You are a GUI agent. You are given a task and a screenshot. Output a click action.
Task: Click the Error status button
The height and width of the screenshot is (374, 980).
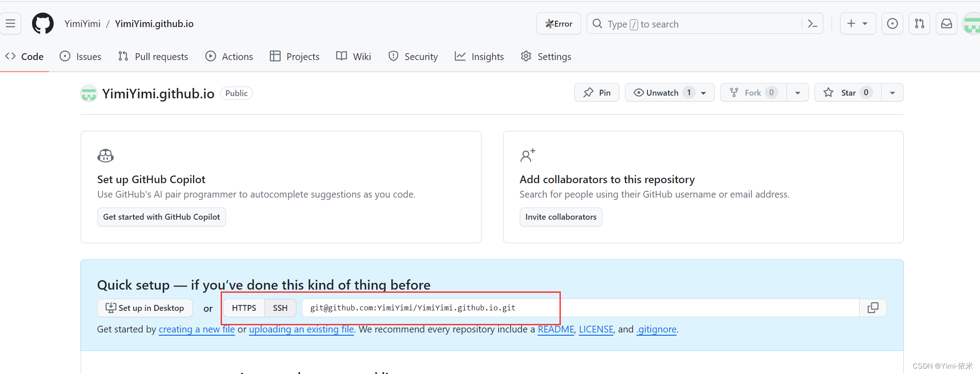[559, 23]
